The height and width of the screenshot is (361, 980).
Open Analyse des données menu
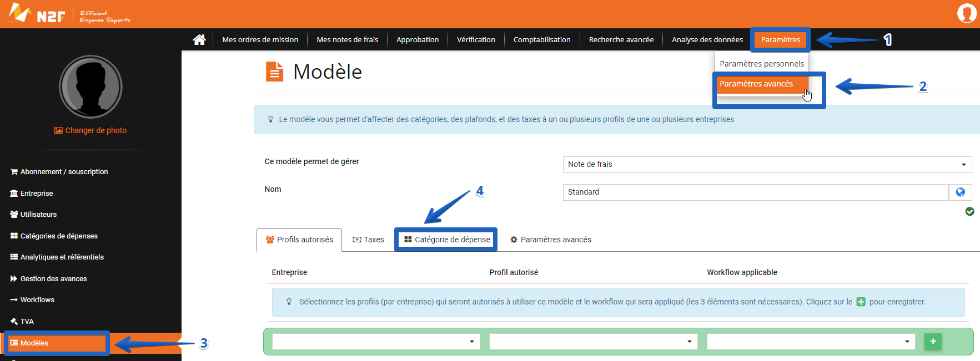[x=707, y=39]
